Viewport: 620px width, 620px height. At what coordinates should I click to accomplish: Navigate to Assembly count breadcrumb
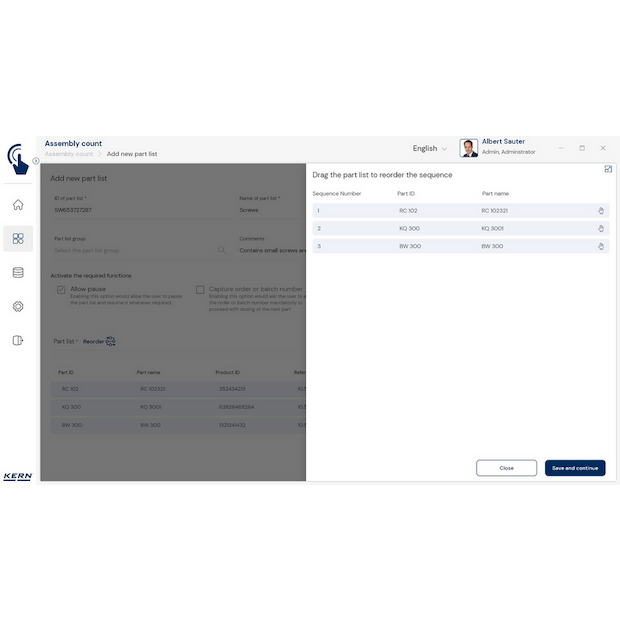(x=68, y=154)
